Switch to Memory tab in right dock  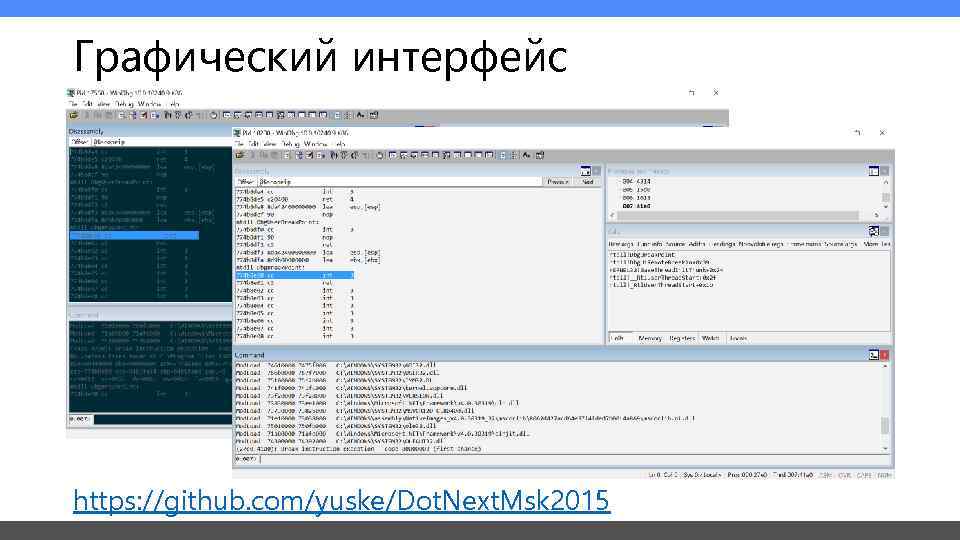[650, 338]
